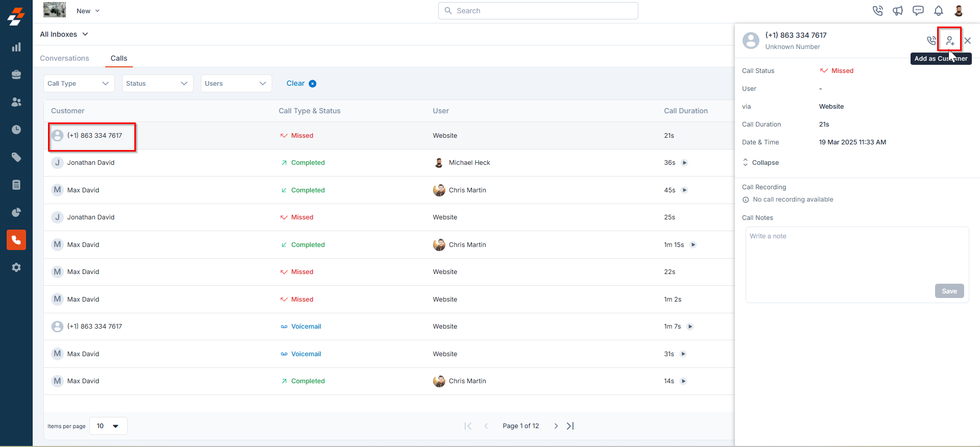Image resolution: width=980 pixels, height=447 pixels.
Task: Open the Call Type filter dropdown
Action: point(79,84)
